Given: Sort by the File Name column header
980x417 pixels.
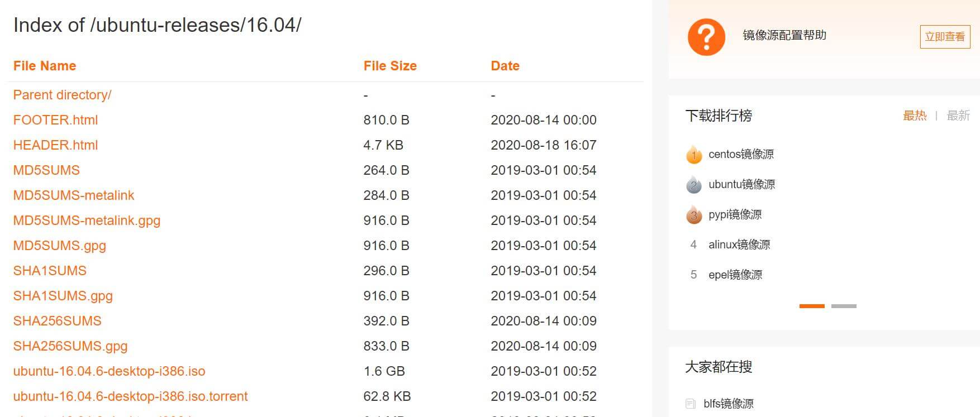Looking at the screenshot, I should tap(45, 66).
